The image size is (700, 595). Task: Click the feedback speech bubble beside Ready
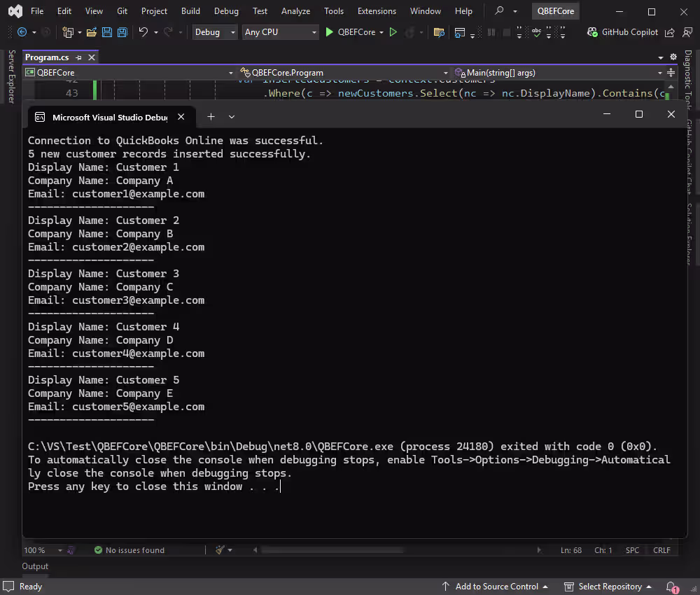[8, 587]
